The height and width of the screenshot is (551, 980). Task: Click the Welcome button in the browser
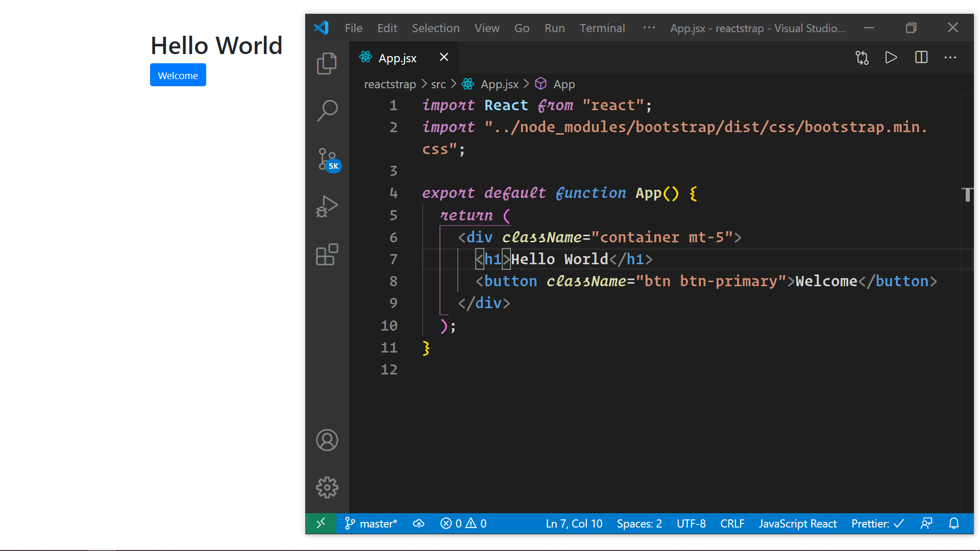(x=178, y=74)
